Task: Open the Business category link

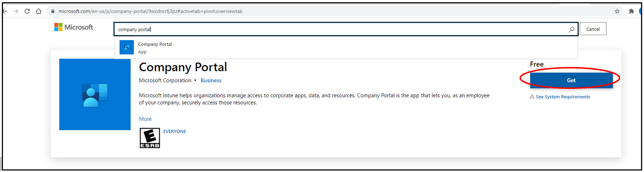Action: coord(211,81)
